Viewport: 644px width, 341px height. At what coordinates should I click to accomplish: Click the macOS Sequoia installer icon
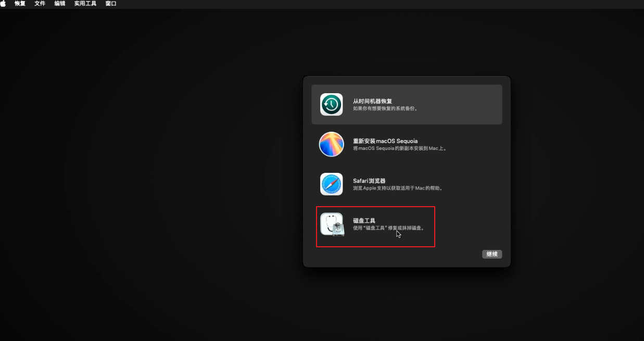pos(331,144)
